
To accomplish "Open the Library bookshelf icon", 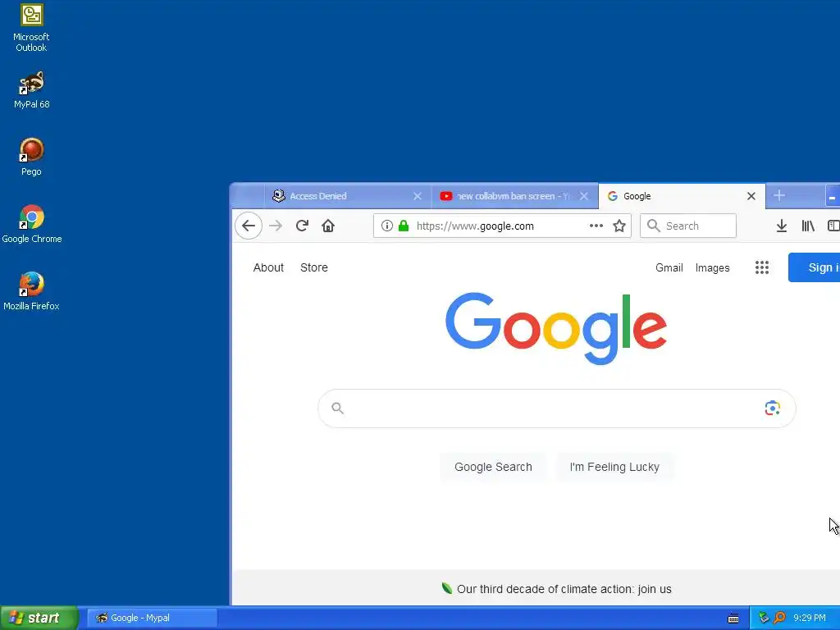I will tap(808, 226).
